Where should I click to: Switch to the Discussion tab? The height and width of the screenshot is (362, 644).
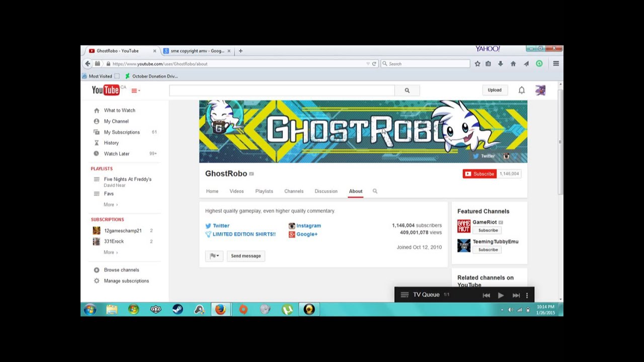click(326, 191)
